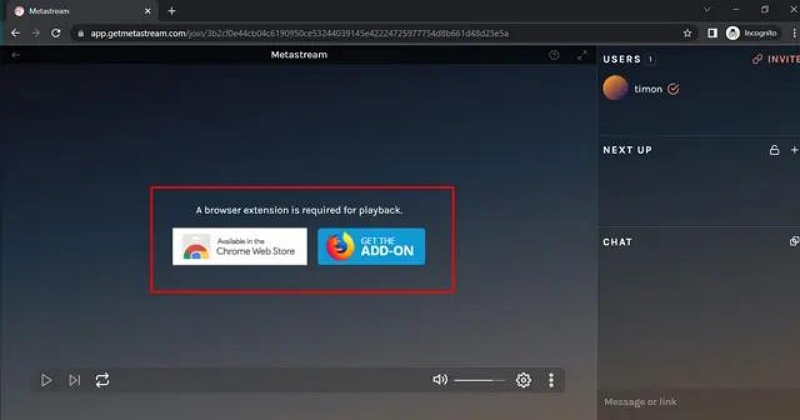Image resolution: width=800 pixels, height=420 pixels.
Task: Open a new browser tab
Action: [x=172, y=11]
